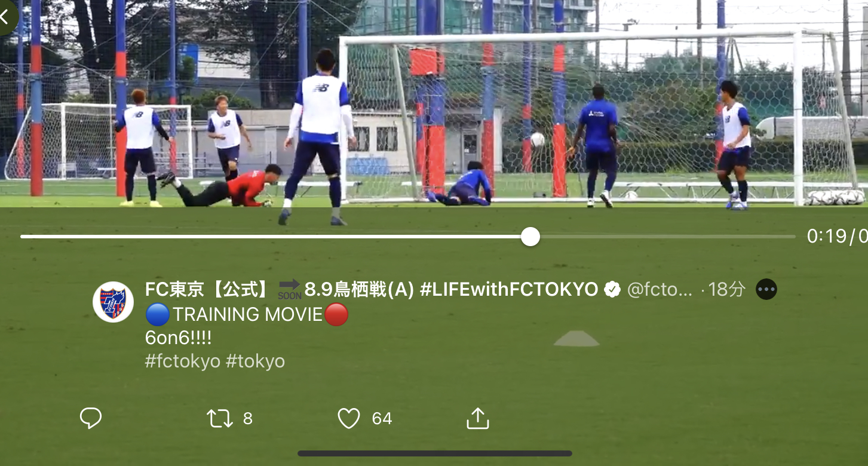Seek to unplayed end of progress bar
The height and width of the screenshot is (466, 868).
click(793, 237)
